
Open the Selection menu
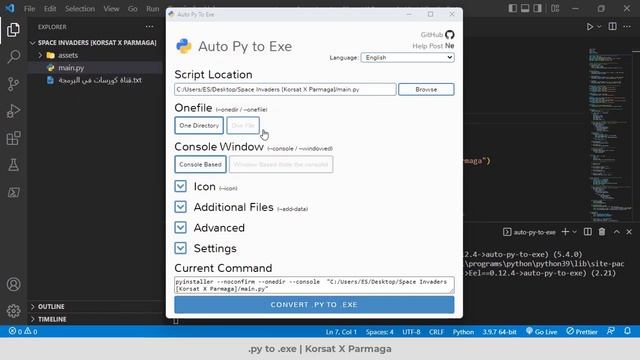[80, 9]
